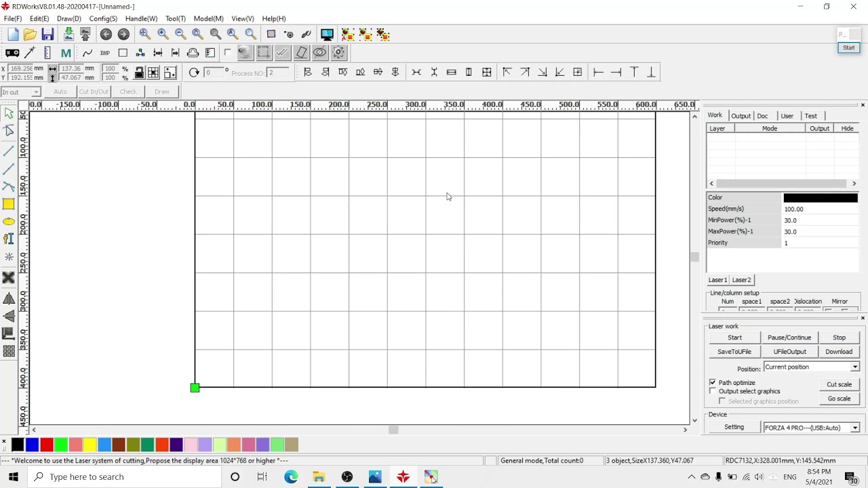Open the Array grid tool

tap(9, 351)
